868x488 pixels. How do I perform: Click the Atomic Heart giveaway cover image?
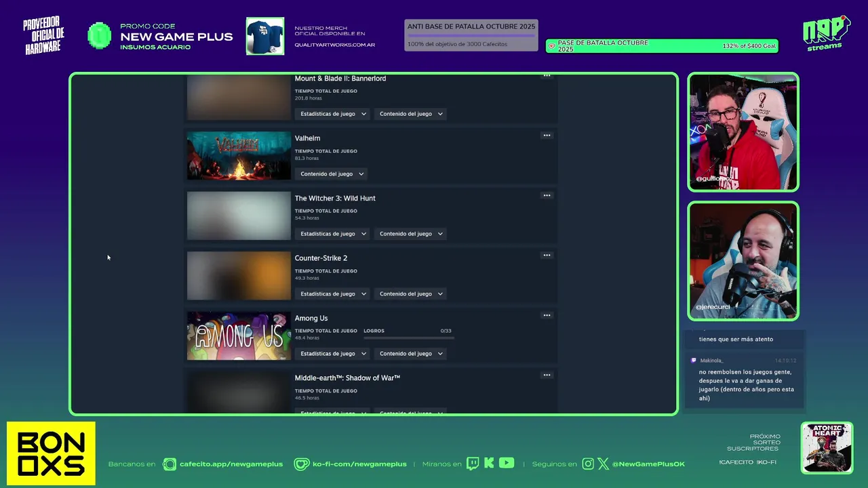(x=827, y=447)
